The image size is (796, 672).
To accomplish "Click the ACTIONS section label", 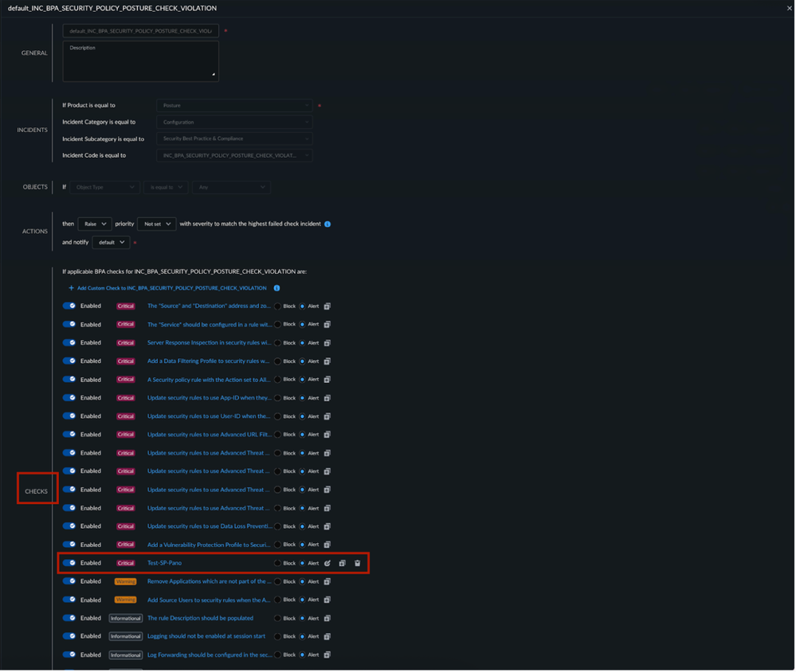I will coord(35,231).
